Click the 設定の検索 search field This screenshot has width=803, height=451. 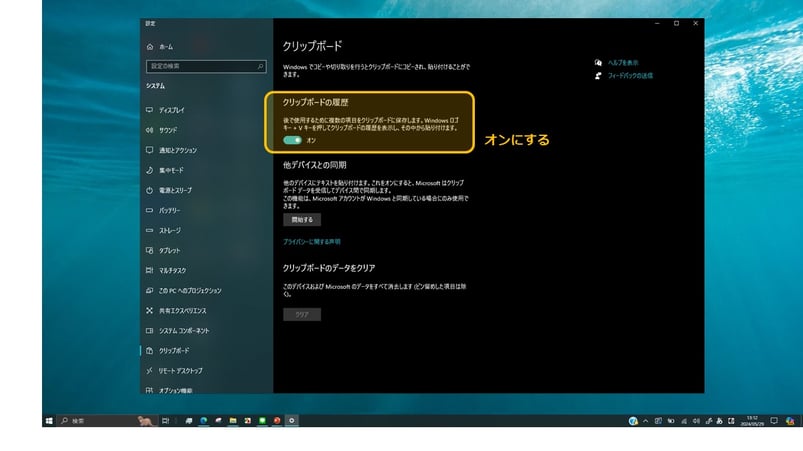(206, 66)
